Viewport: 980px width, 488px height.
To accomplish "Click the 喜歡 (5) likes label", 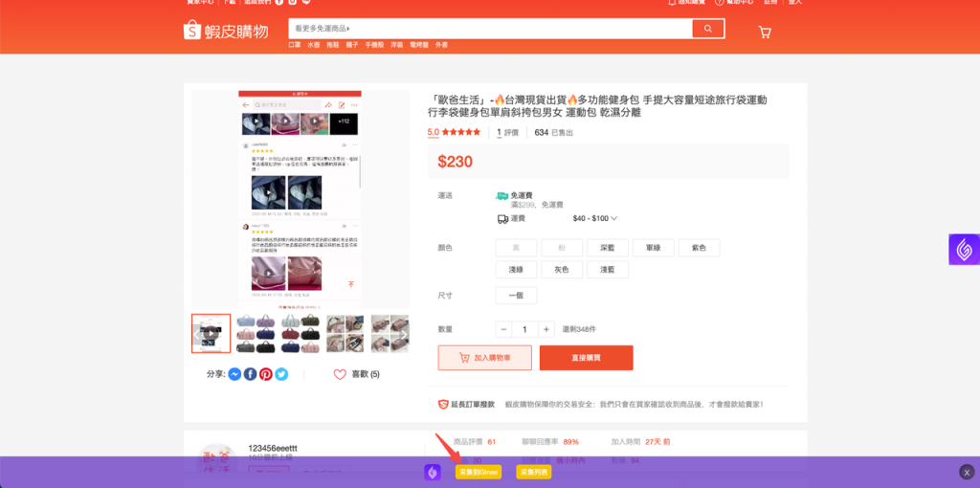I will (x=366, y=374).
